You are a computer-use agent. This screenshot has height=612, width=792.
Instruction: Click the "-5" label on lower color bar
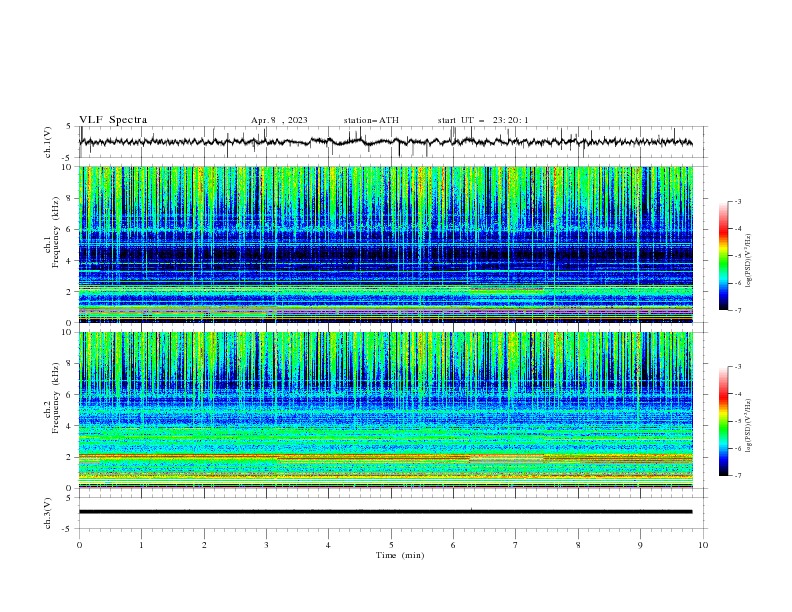tap(737, 421)
